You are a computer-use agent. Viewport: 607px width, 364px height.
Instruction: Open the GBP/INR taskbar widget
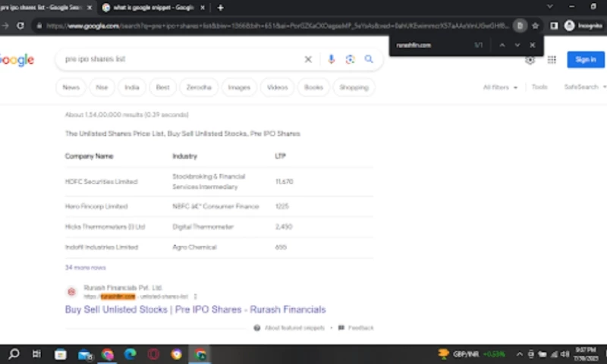pos(471,354)
